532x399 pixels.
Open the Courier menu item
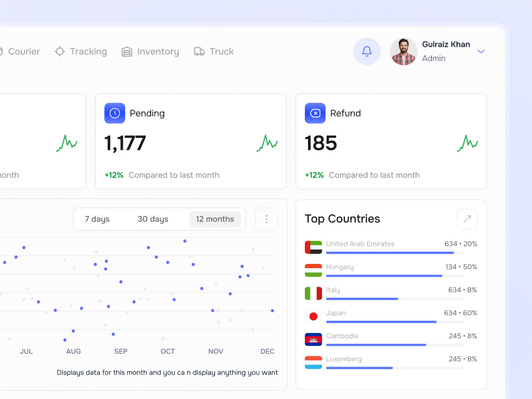coord(24,52)
